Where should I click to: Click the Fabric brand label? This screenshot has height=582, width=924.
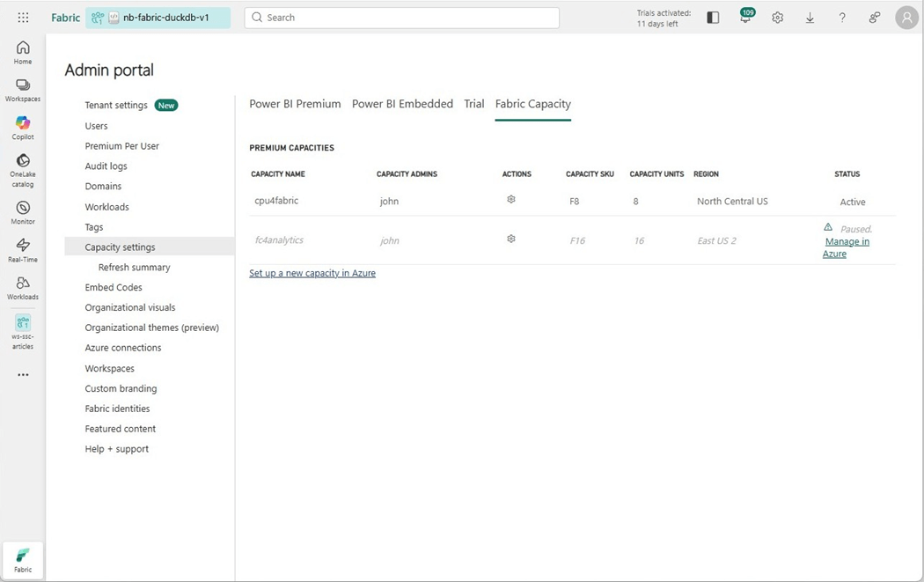pos(65,18)
